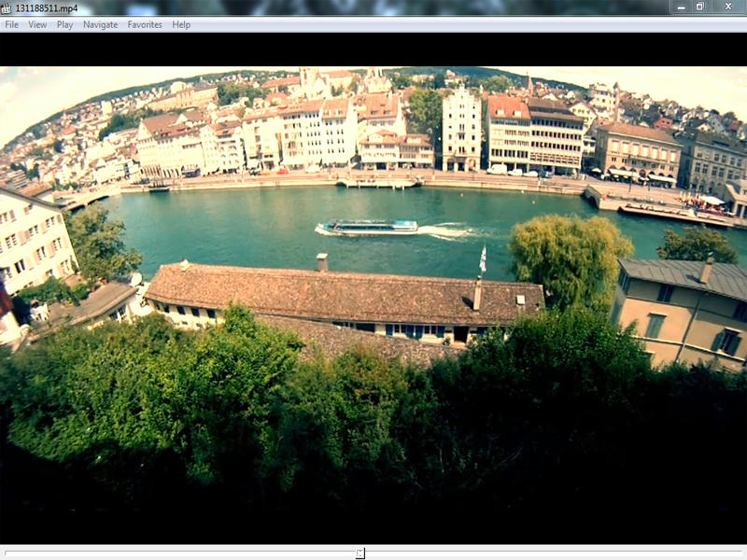Open the Favorites menu
This screenshot has width=747, height=560.
click(x=145, y=25)
